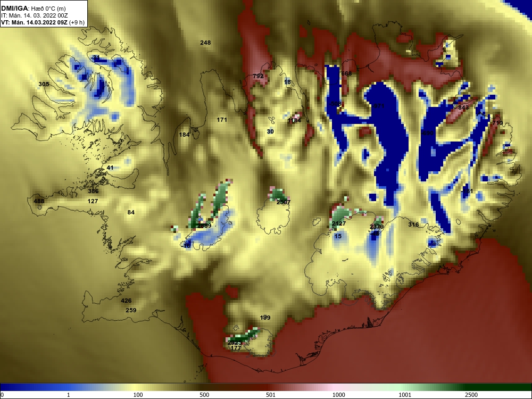Click the map value 199

265,318
